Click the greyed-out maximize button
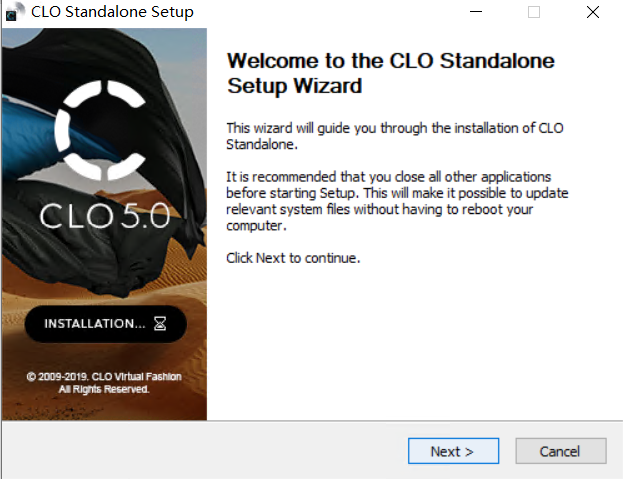This screenshot has width=623, height=479. pos(533,13)
